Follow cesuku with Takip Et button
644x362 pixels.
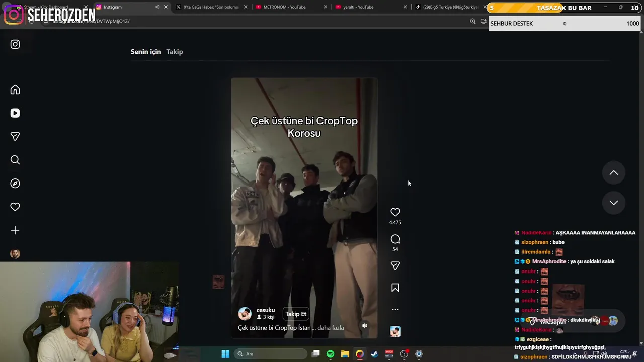296,314
